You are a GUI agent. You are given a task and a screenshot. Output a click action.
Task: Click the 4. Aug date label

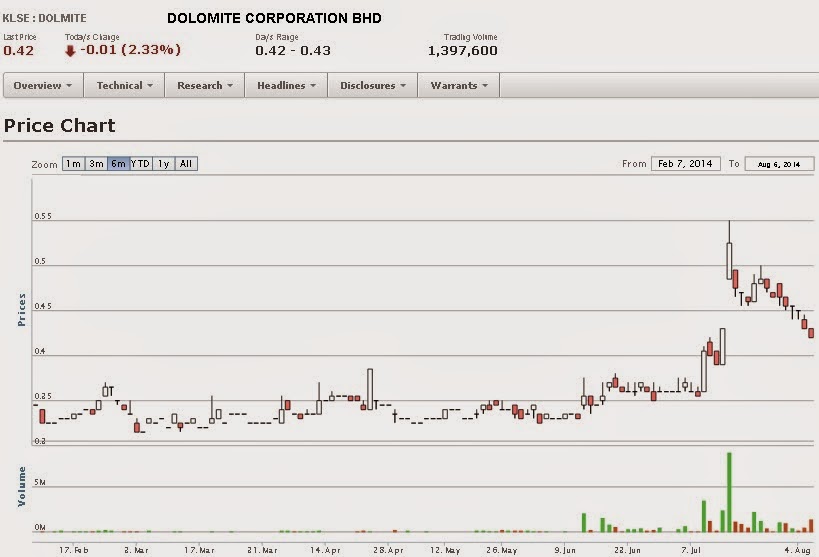797,550
